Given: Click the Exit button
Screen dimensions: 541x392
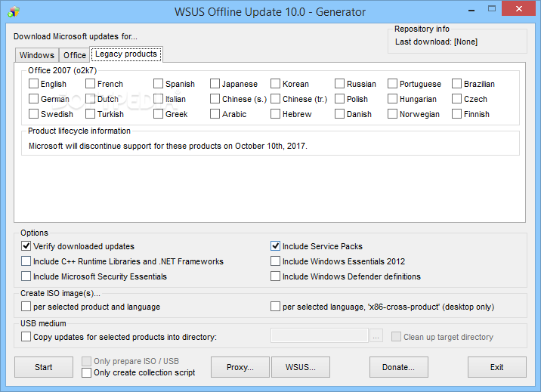Looking at the screenshot, I should pos(497,367).
